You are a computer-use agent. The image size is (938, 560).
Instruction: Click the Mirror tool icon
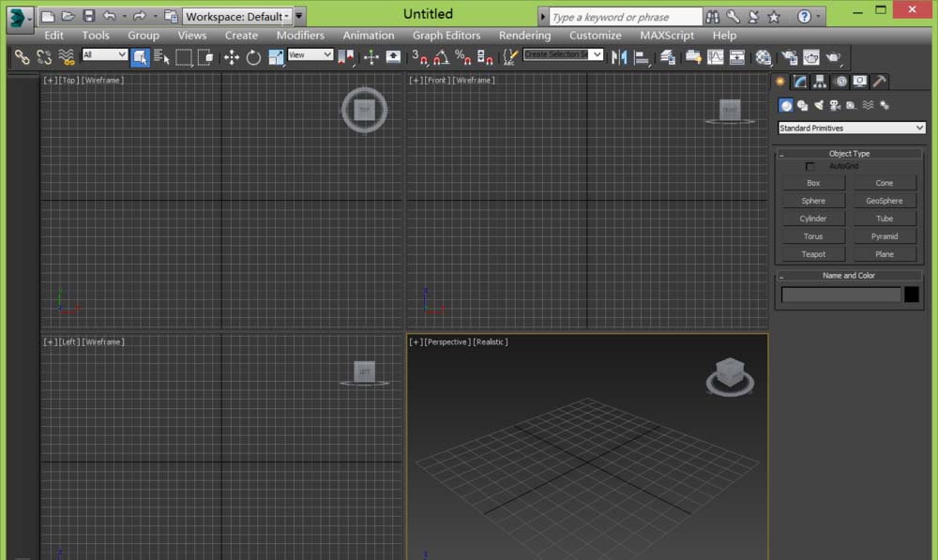coord(619,57)
